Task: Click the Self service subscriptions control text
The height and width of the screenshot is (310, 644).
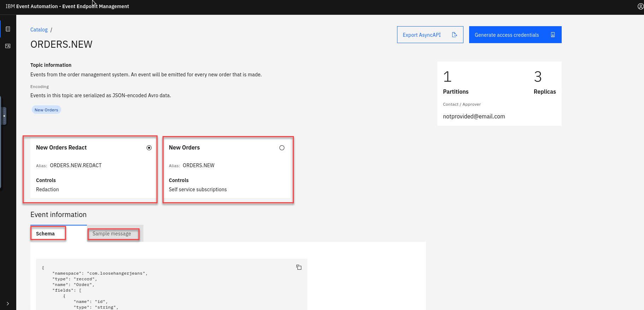Action: click(198, 189)
